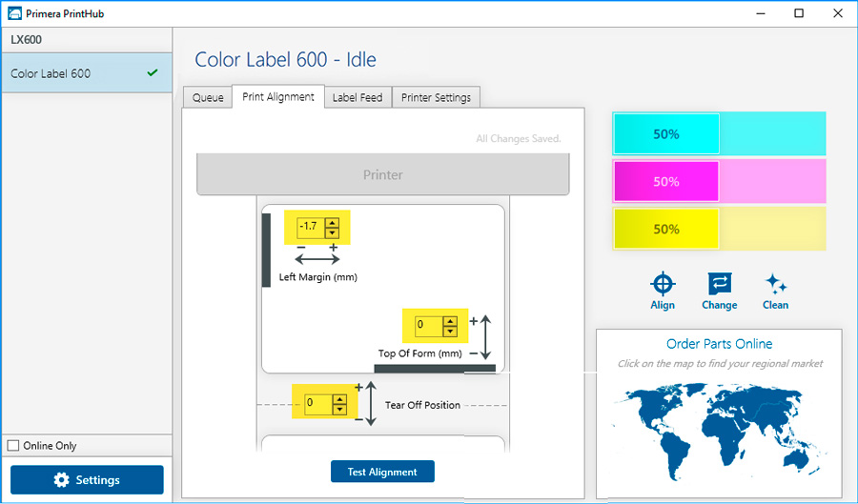
Task: Decrease Left Margin with down arrow
Action: point(332,232)
